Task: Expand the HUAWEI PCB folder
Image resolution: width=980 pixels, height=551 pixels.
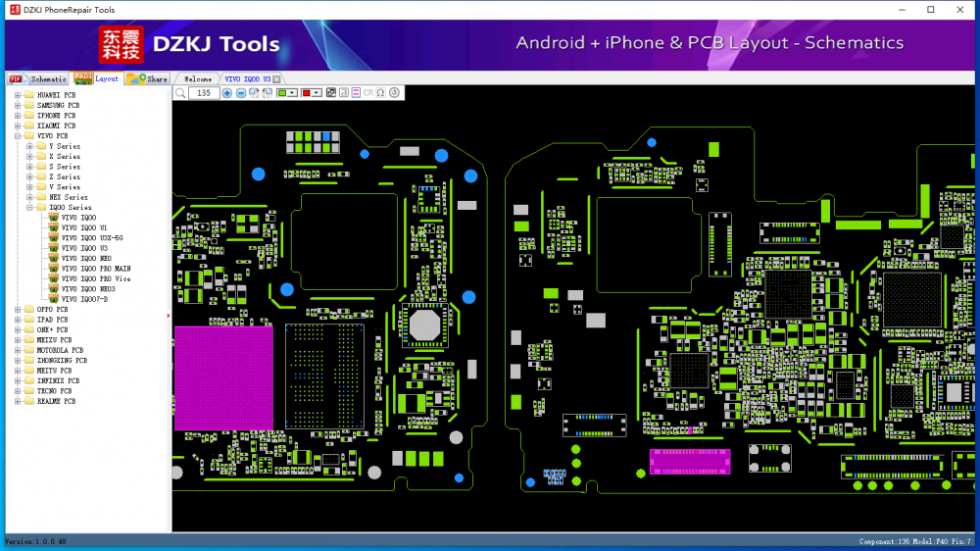Action: click(x=18, y=95)
